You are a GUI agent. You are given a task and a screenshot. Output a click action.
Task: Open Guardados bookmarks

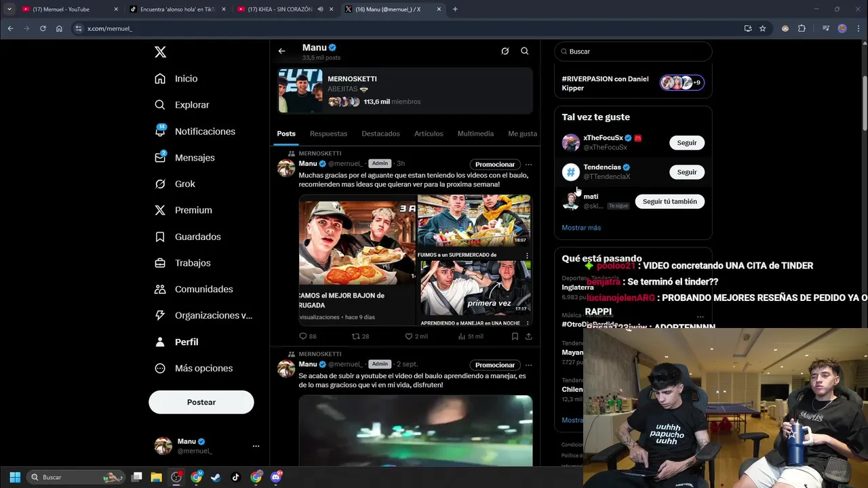[188, 237]
